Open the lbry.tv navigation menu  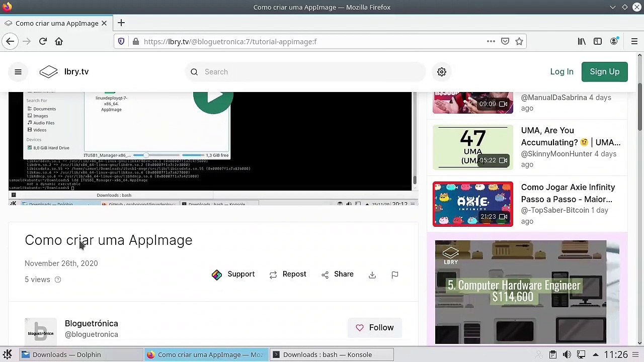coord(18,72)
